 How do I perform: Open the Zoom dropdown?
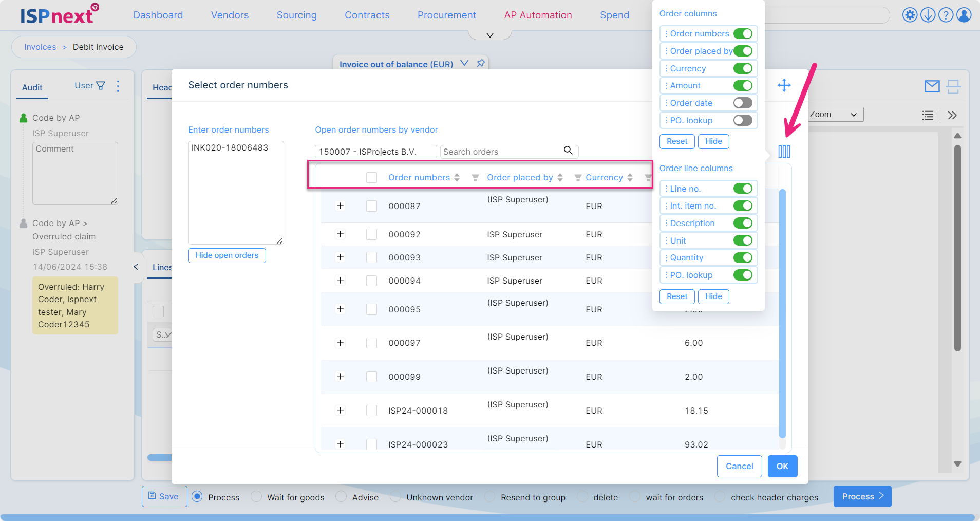[x=835, y=114]
